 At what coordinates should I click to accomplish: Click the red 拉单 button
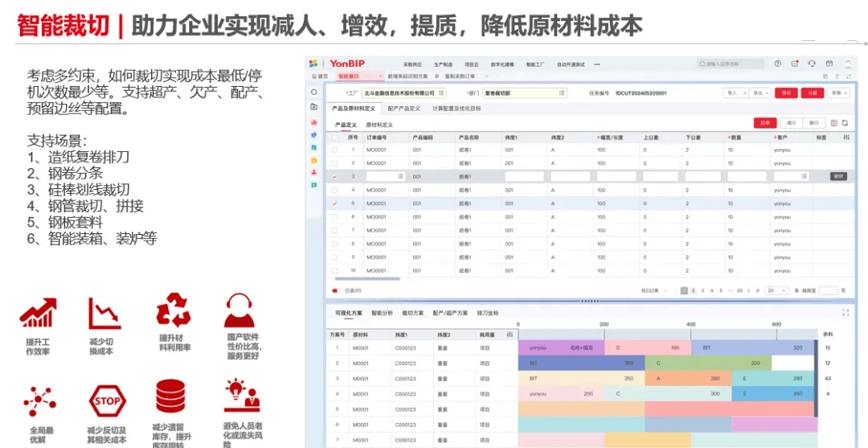click(765, 123)
